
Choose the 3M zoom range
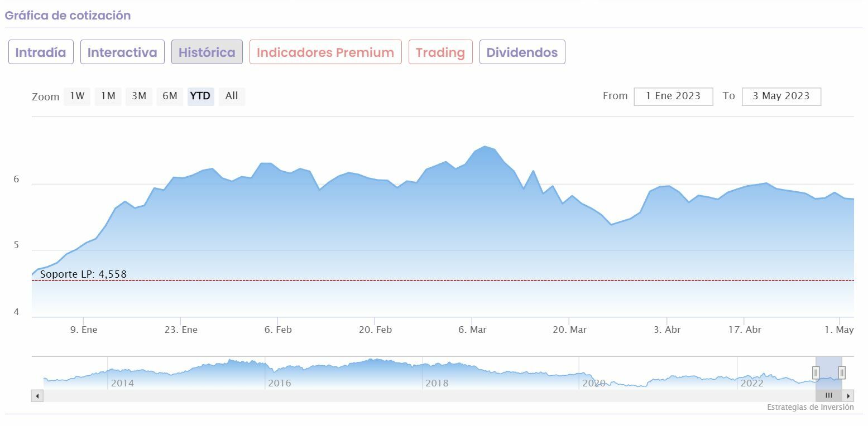(139, 96)
